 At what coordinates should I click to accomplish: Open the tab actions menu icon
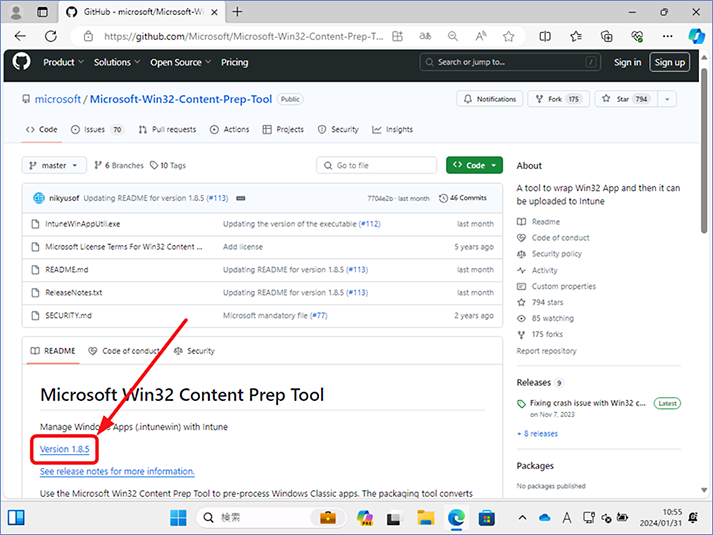pos(42,12)
